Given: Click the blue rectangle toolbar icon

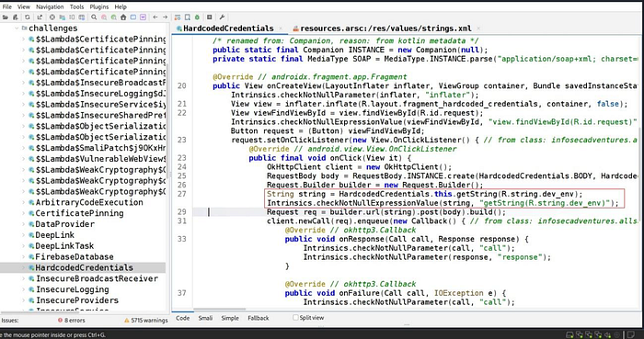Looking at the screenshot, I should click(133, 17).
